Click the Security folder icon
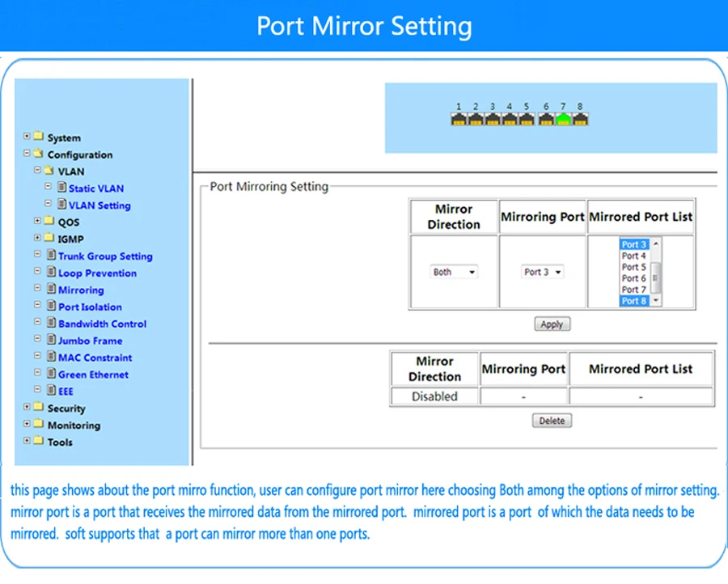This screenshot has height=584, width=728. coord(39,407)
